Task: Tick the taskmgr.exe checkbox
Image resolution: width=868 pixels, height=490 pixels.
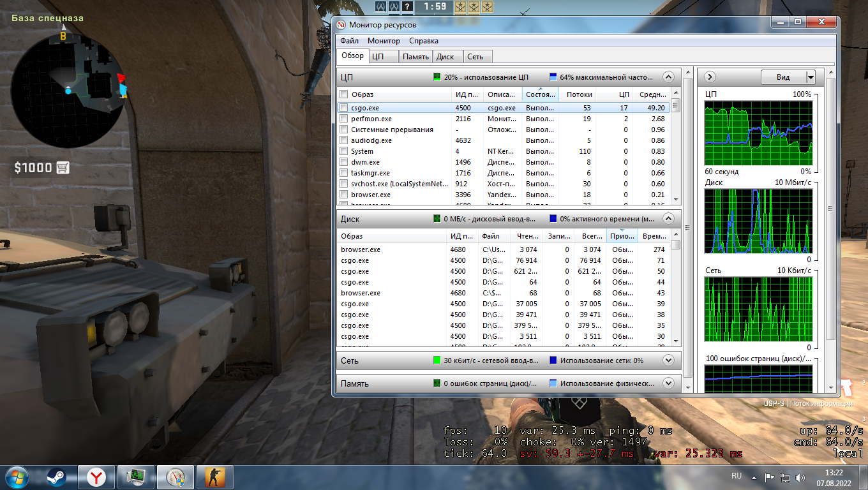Action: (x=344, y=173)
